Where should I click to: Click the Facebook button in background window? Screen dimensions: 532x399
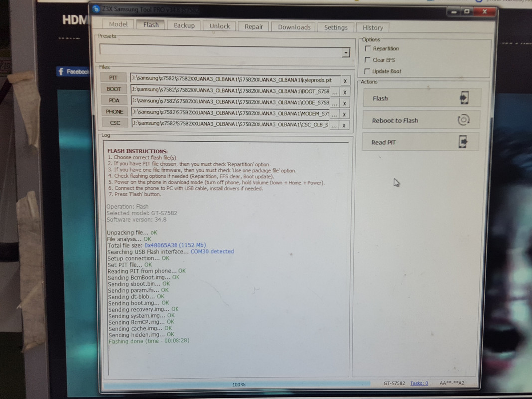(x=73, y=72)
